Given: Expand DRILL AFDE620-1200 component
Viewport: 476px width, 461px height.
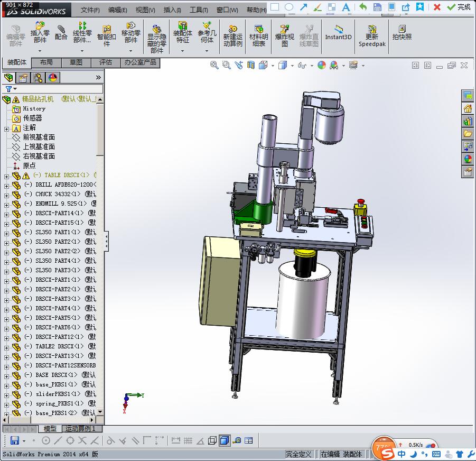Looking at the screenshot, I should click(x=6, y=186).
